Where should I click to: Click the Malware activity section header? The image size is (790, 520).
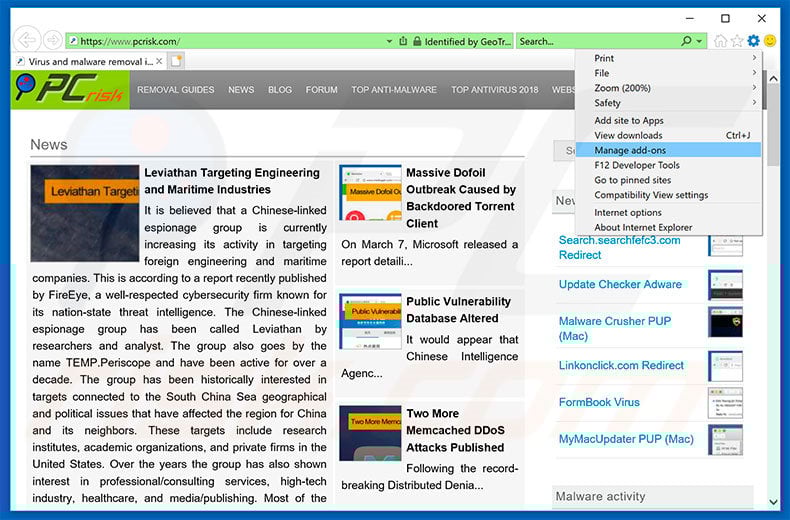click(x=652, y=496)
